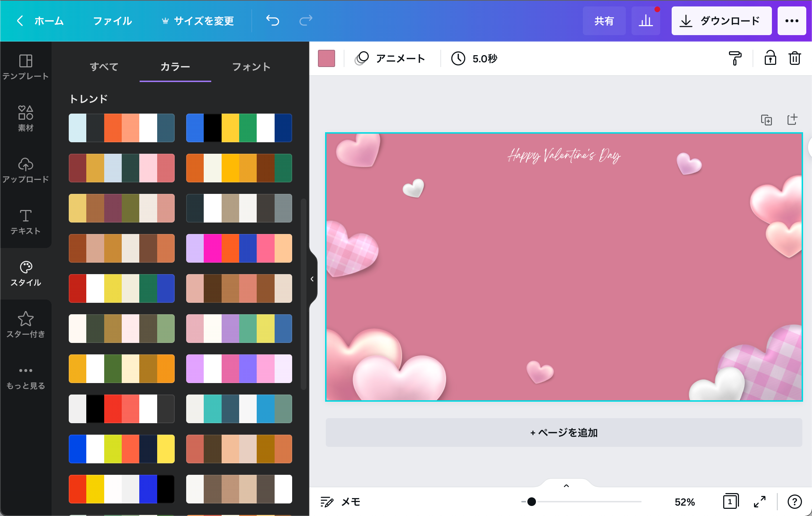This screenshot has height=516, width=812.
Task: Switch to the カラー tab
Action: (x=175, y=67)
